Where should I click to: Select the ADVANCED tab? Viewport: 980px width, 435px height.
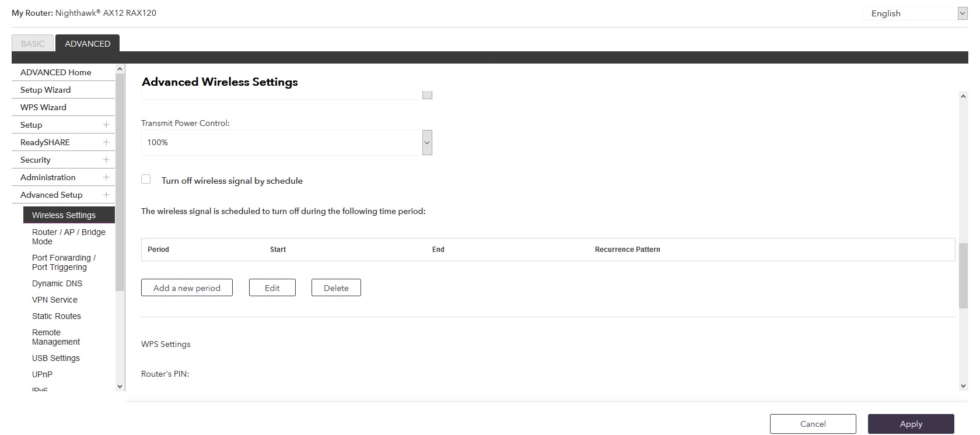87,44
